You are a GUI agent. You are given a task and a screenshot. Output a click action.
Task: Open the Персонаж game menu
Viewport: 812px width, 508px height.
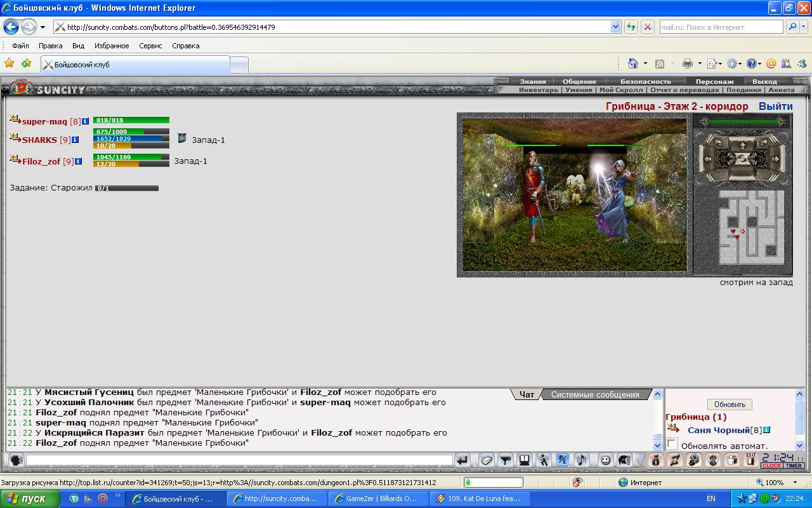coord(714,81)
